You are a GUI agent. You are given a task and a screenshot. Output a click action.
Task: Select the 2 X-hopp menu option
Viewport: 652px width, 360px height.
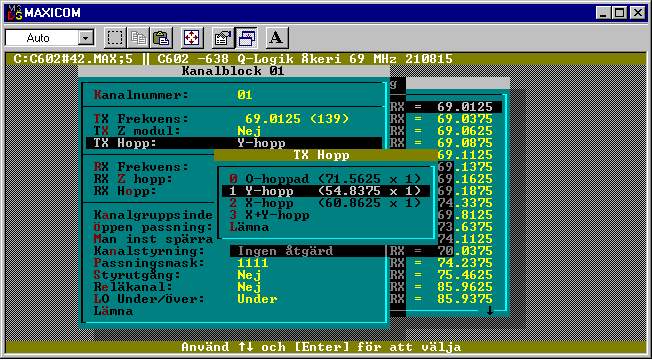(x=325, y=203)
